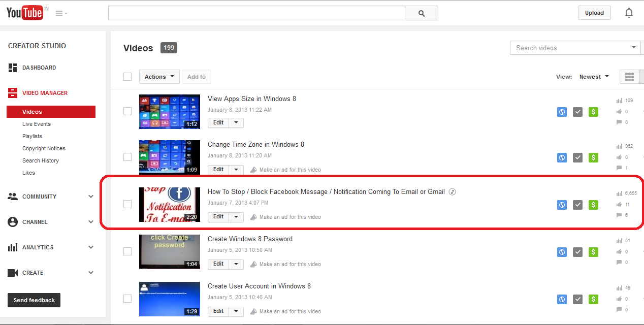The height and width of the screenshot is (325, 644).
Task: Open the Actions dropdown
Action: (x=159, y=77)
